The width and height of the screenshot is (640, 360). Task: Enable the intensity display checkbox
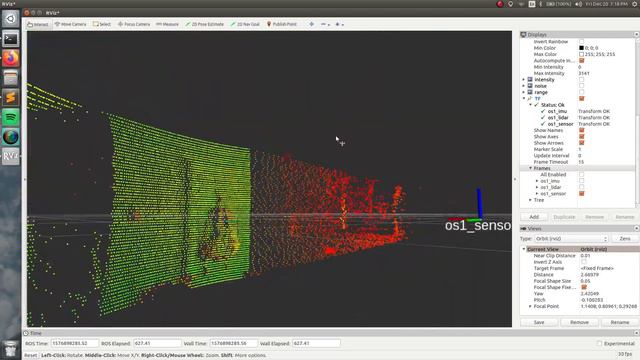[x=581, y=80]
